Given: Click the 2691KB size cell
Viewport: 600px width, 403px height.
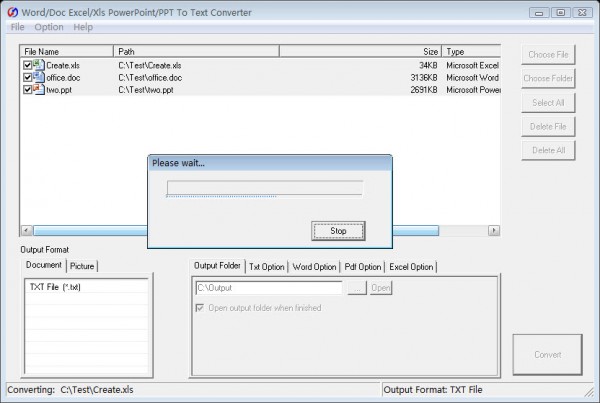Looking at the screenshot, I should (x=424, y=90).
